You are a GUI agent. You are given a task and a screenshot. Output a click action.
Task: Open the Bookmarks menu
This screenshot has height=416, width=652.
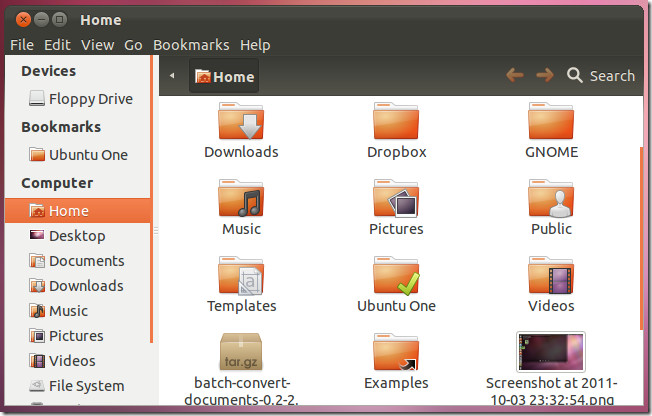pos(191,45)
